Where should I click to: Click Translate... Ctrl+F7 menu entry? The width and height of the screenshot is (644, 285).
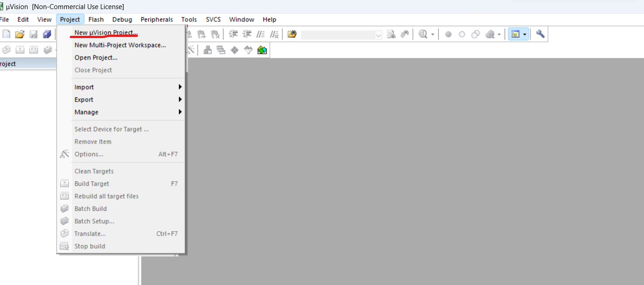121,234
